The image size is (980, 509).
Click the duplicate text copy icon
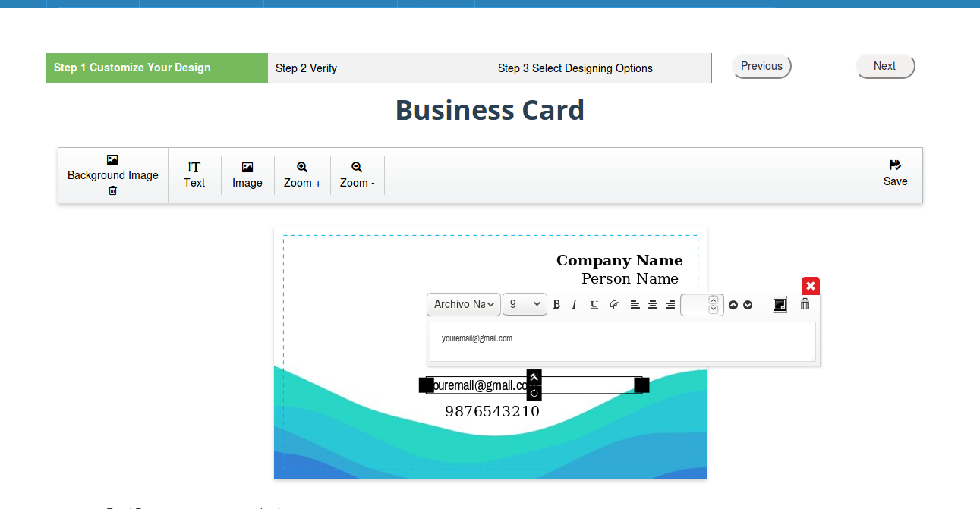615,304
